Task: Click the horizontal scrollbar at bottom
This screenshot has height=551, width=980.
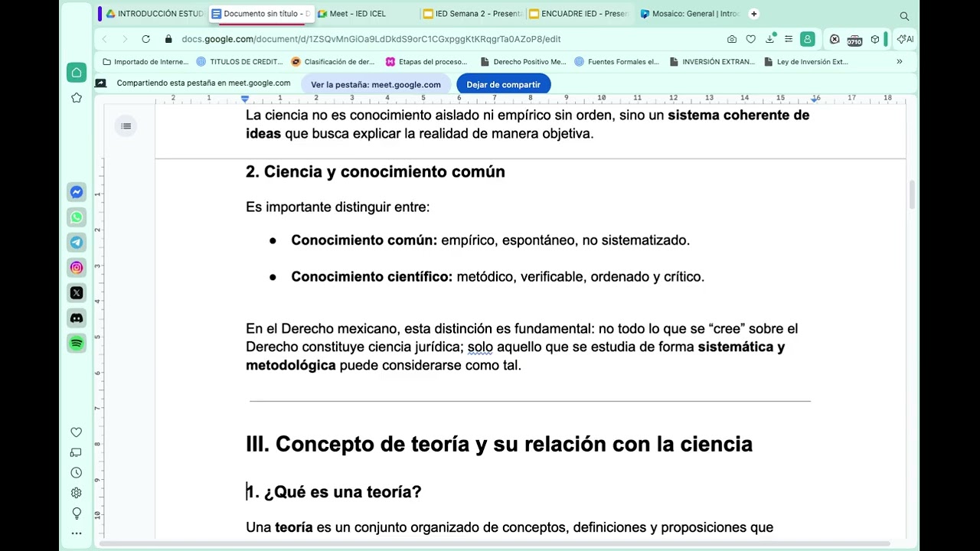Action: (494, 543)
